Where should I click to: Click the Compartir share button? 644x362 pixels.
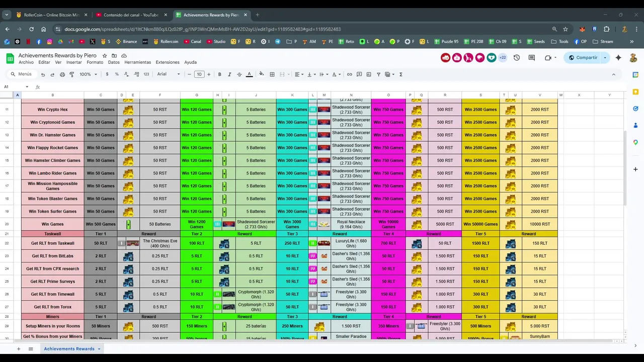point(583,58)
